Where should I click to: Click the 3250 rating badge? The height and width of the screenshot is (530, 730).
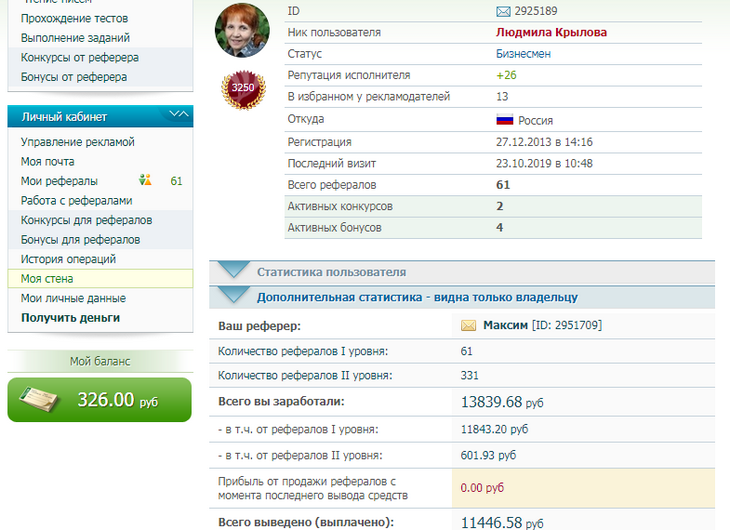coord(242,89)
